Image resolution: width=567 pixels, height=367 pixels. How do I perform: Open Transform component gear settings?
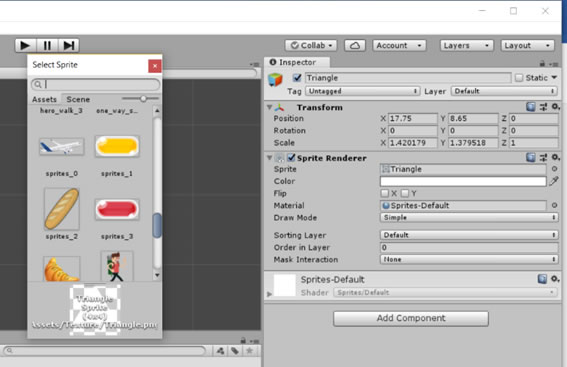pyautogui.click(x=555, y=107)
